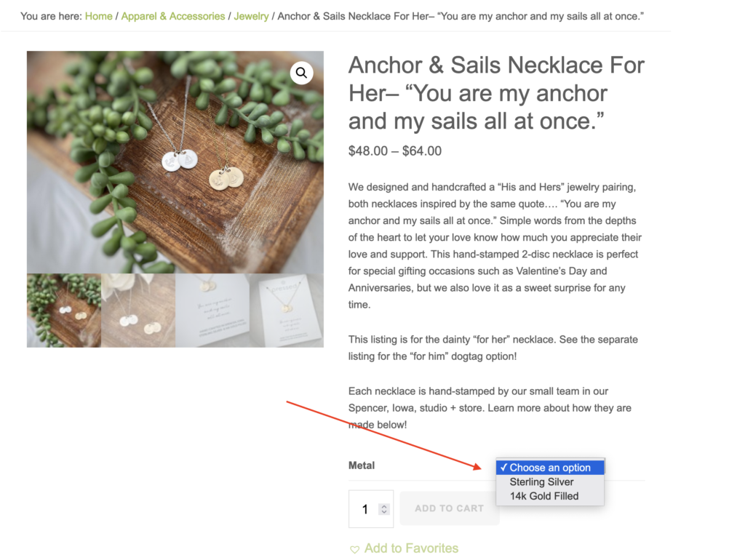745x560 pixels.
Task: Click the product title heading
Action: coord(496,93)
